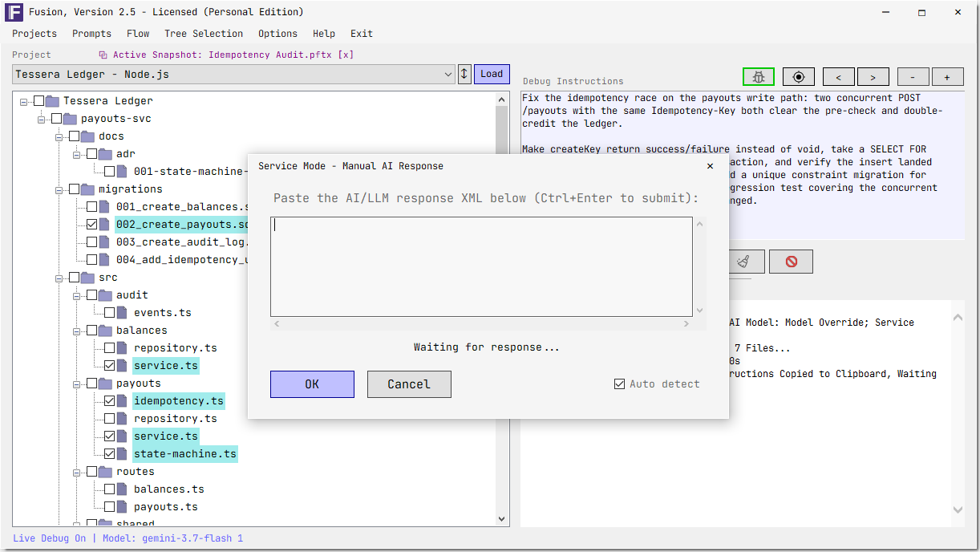Click the events.ts file icon
980x552 pixels.
[122, 313]
